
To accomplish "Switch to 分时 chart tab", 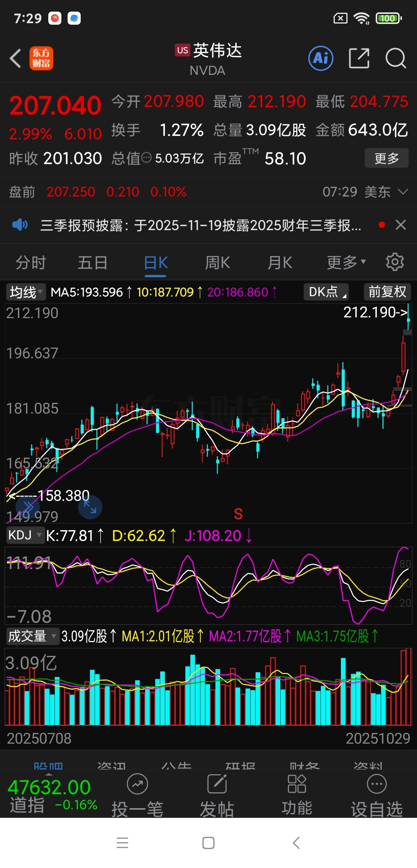I will 31,263.
